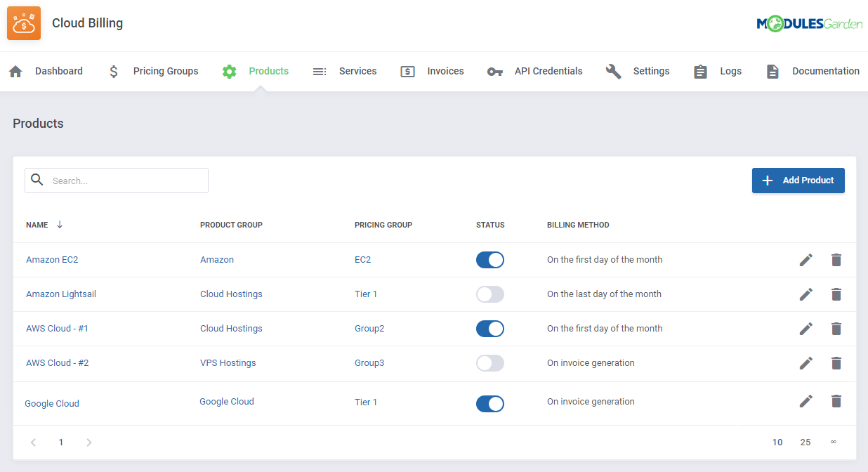Image resolution: width=868 pixels, height=472 pixels.
Task: Show unlimited entries per page
Action: click(x=834, y=442)
